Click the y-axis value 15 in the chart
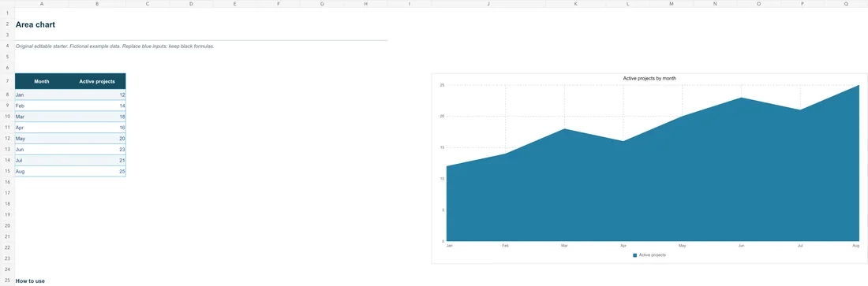 (x=443, y=147)
